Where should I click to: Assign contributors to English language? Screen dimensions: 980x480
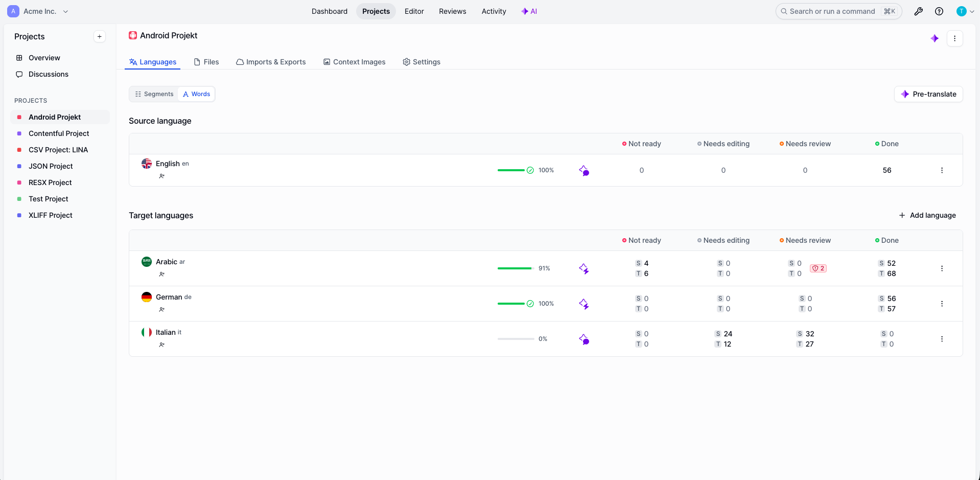coord(161,176)
